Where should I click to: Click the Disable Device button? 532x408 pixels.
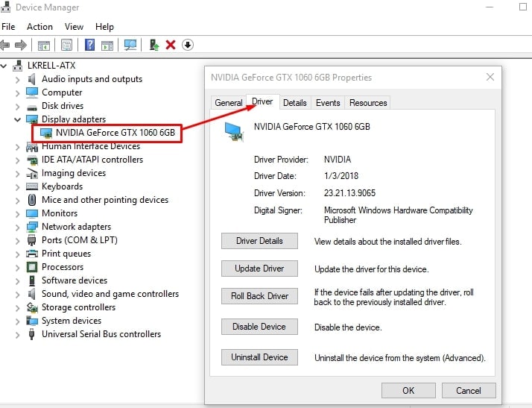(259, 327)
